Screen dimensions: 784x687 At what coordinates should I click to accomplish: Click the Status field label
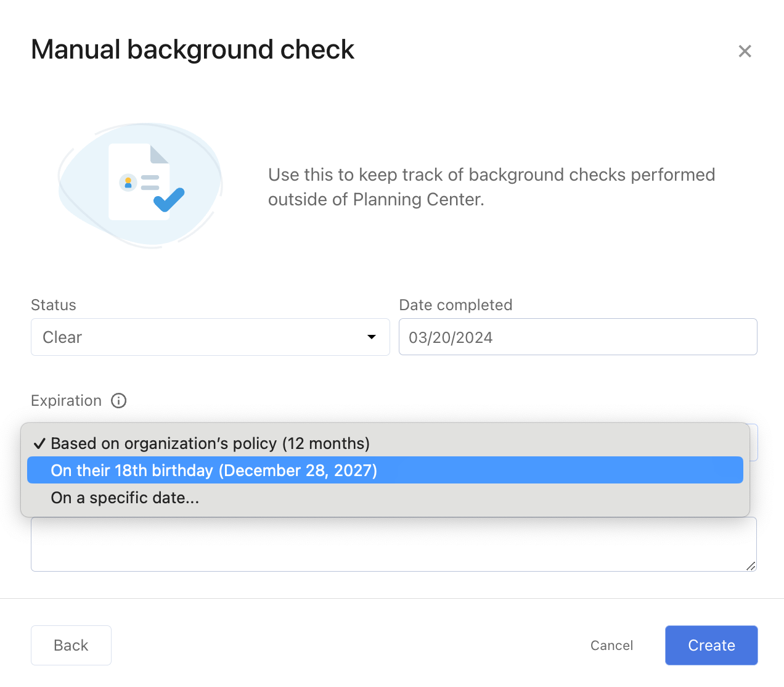53,305
